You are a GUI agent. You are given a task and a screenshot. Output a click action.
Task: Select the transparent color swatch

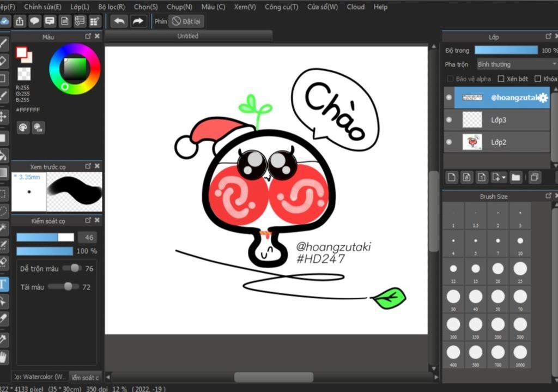(x=24, y=74)
